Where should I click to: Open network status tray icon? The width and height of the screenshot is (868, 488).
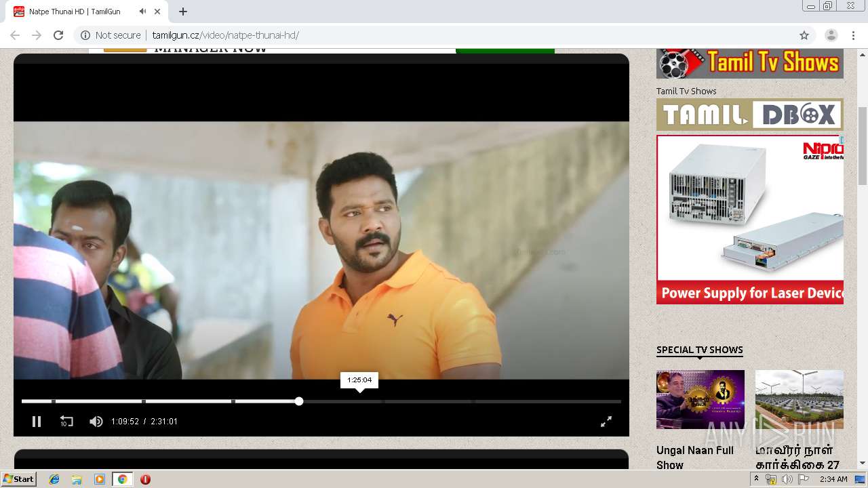click(x=771, y=479)
